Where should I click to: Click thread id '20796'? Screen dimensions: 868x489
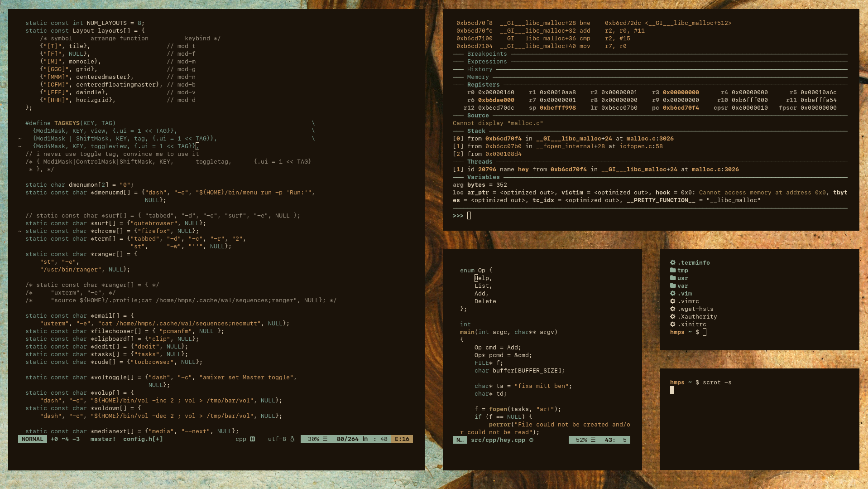coord(487,169)
